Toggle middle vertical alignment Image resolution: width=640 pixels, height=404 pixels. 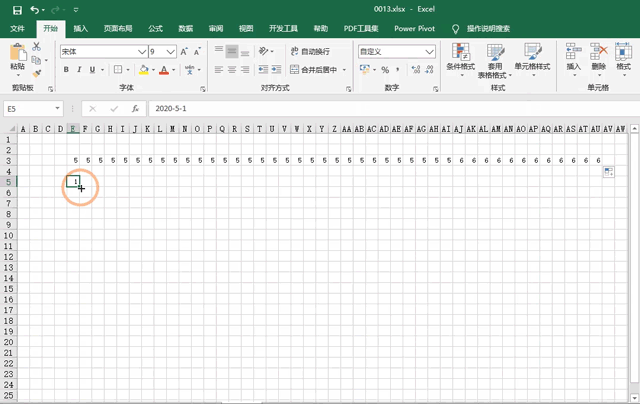point(232,51)
